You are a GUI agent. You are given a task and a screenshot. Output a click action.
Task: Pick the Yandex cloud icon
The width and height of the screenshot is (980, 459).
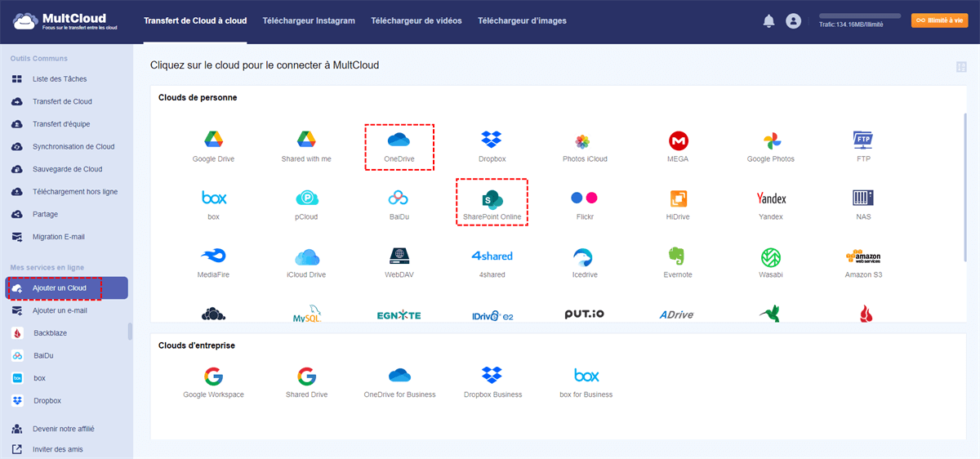pos(771,198)
